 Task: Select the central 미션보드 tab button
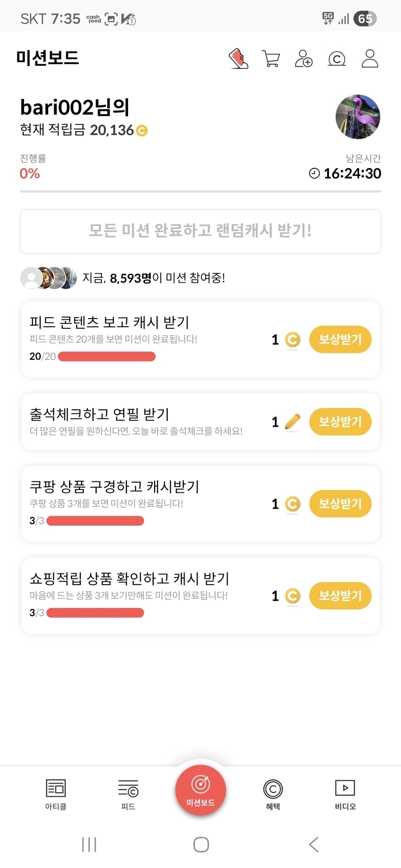pyautogui.click(x=200, y=790)
